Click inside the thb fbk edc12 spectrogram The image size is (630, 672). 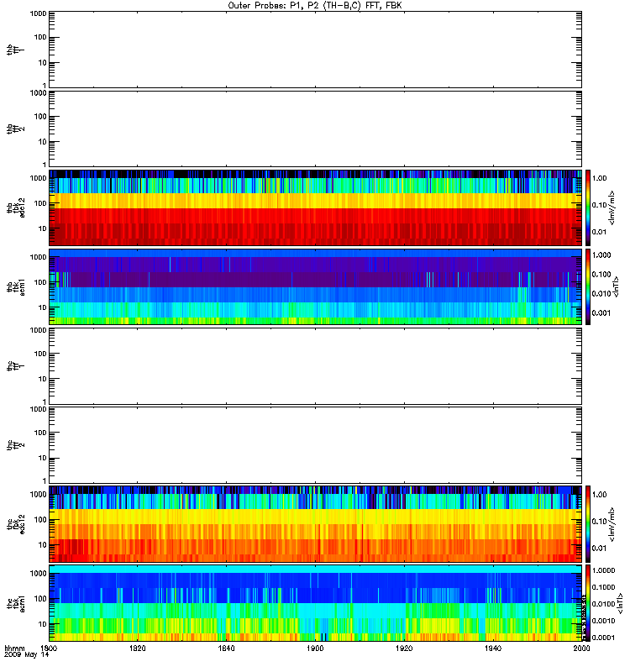(x=316, y=207)
